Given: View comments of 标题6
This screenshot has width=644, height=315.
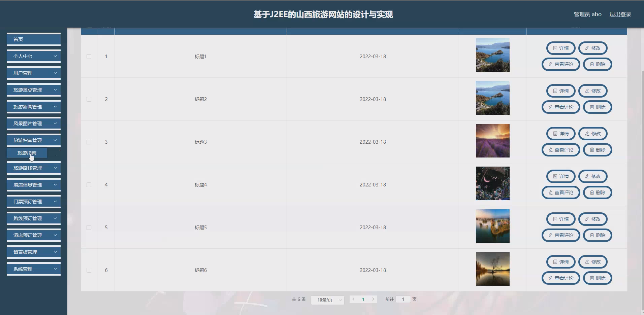Looking at the screenshot, I should point(561,278).
